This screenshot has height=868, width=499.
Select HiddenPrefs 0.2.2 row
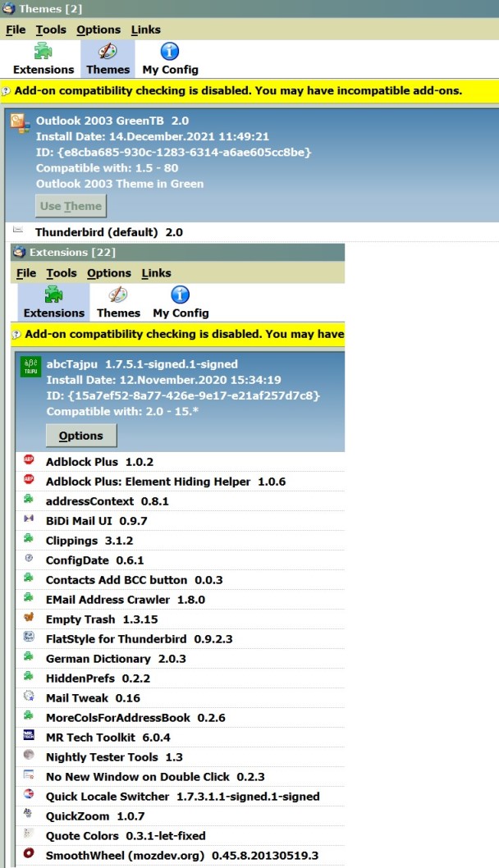180,678
